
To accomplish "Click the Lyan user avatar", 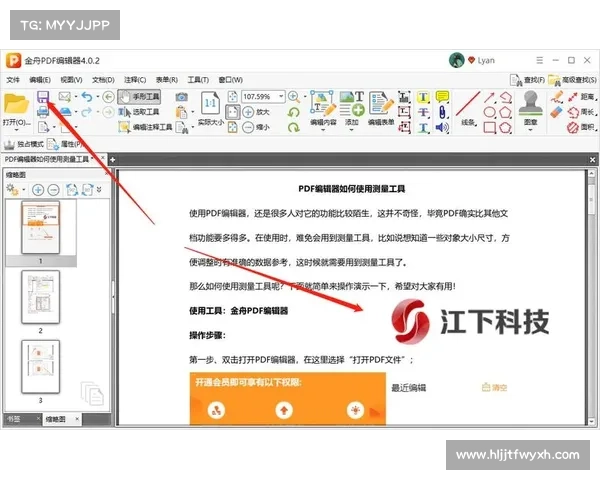I will [x=457, y=60].
